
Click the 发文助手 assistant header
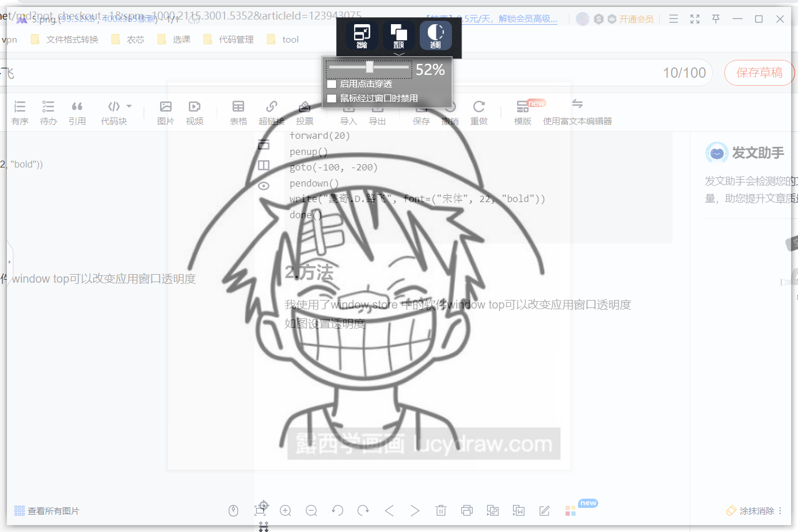coord(745,153)
